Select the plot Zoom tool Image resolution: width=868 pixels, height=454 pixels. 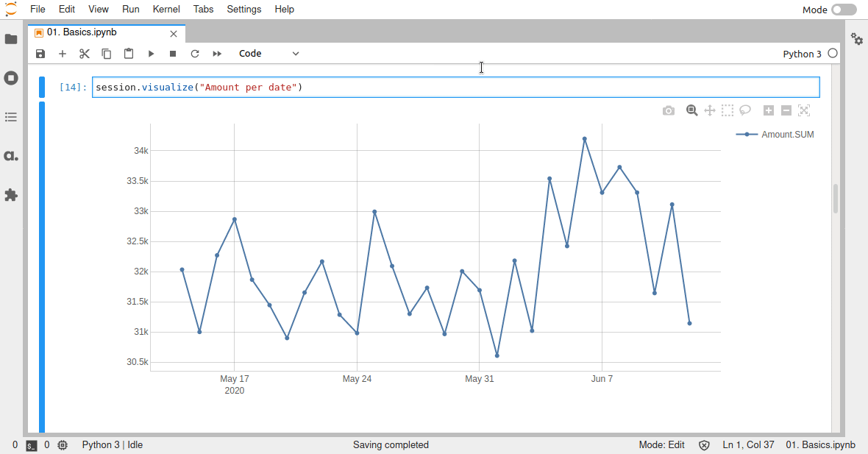pyautogui.click(x=691, y=110)
